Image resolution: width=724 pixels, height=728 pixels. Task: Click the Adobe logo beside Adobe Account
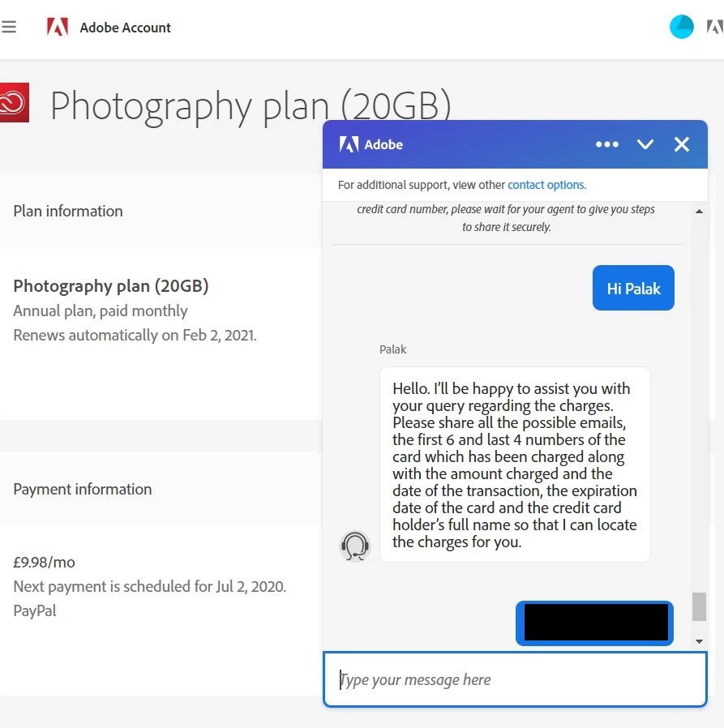(58, 27)
